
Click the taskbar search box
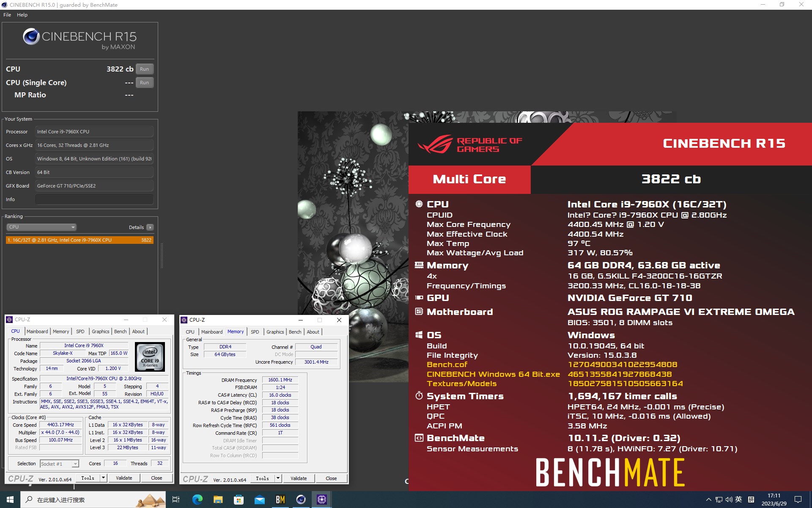click(x=93, y=500)
